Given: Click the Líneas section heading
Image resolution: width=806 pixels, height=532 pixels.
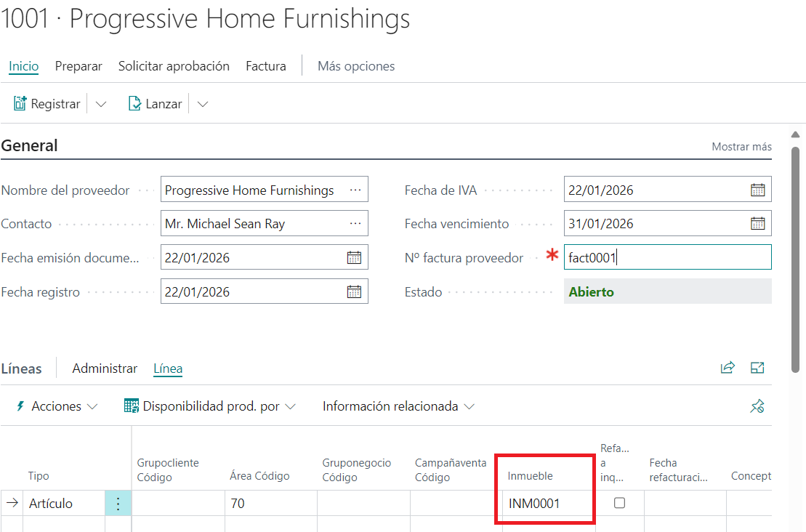Looking at the screenshot, I should coord(22,368).
